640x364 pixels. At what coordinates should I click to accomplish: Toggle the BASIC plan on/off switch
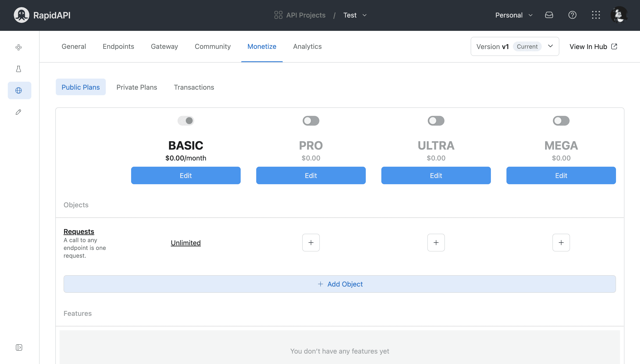[186, 120]
